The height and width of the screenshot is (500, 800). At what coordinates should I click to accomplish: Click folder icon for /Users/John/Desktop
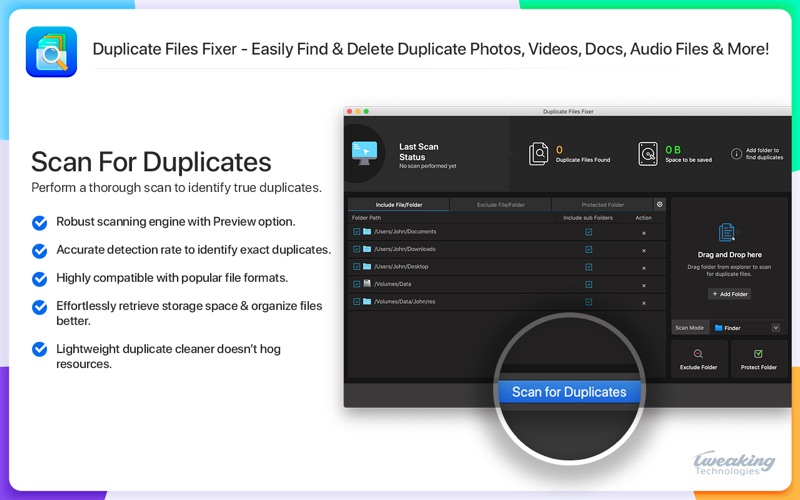point(367,266)
